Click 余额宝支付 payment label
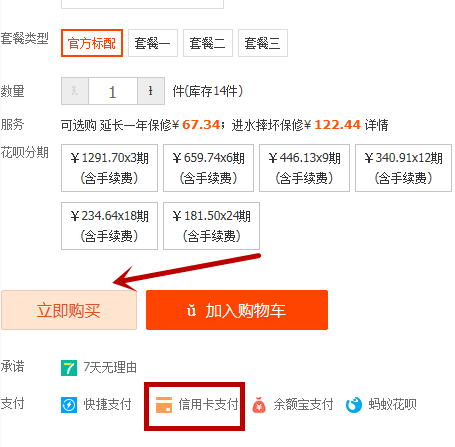 coord(303,404)
